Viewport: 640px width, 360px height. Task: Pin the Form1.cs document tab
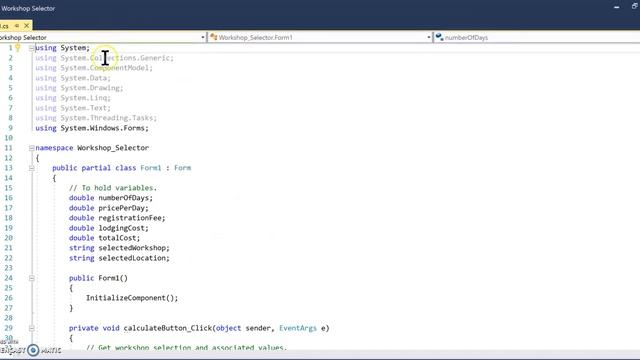pos(17,26)
